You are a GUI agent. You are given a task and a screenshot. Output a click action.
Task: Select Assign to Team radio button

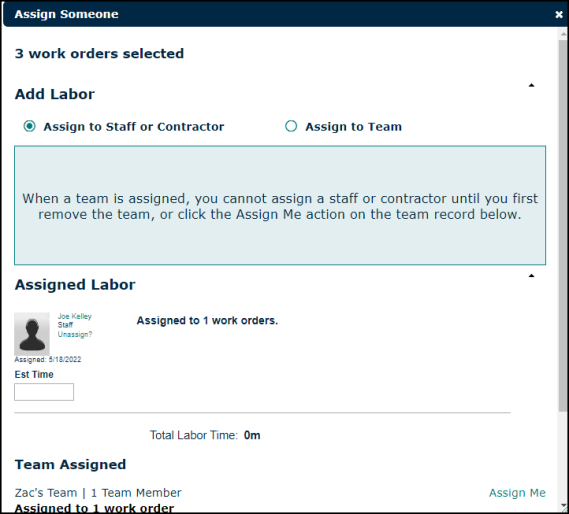[291, 126]
